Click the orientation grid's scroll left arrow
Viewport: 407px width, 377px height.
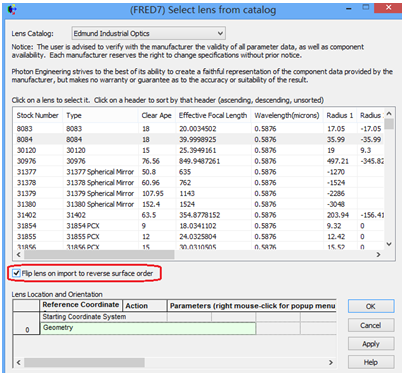click(18, 362)
